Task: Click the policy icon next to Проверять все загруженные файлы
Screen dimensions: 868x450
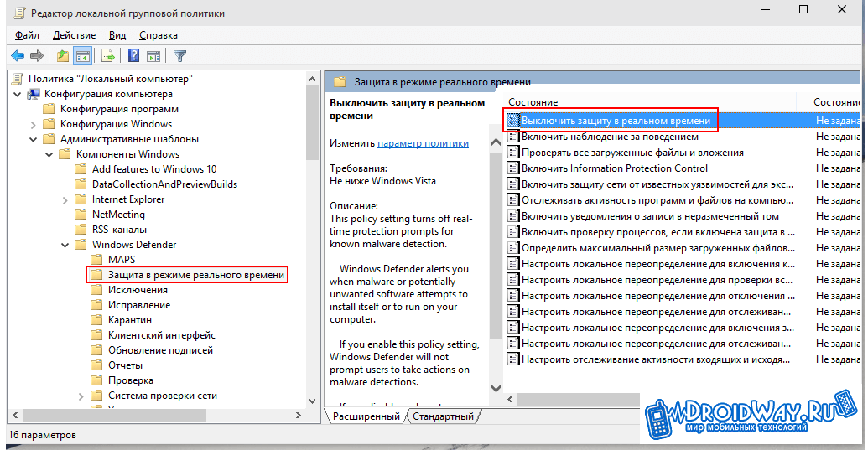Action: (513, 153)
